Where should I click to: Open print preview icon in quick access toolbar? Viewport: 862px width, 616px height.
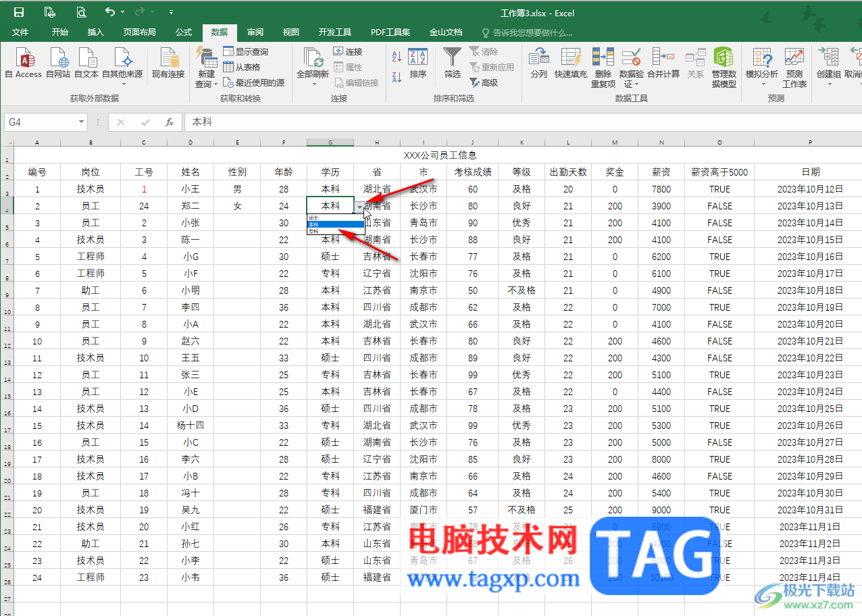(x=81, y=12)
